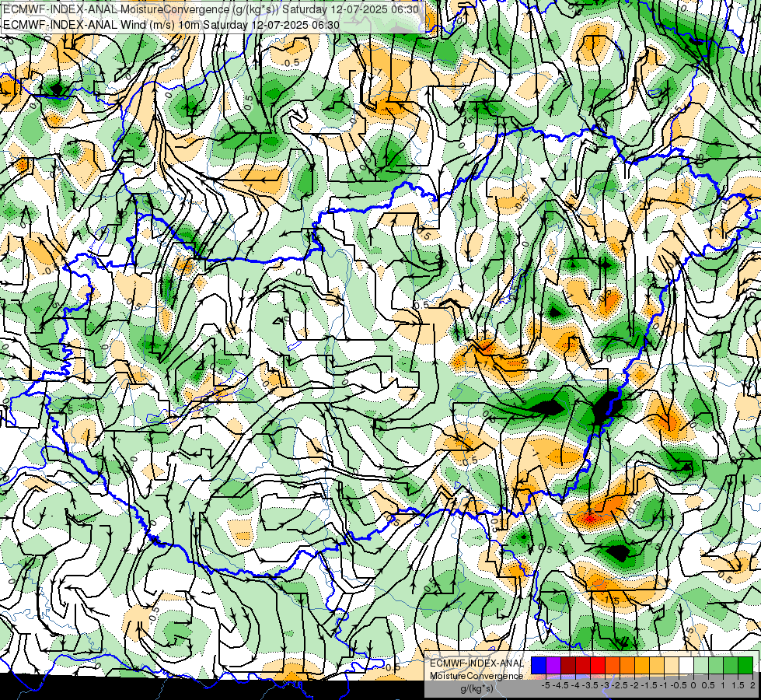Click the -2.5 tick label on the legend
761x700 pixels.
620,685
